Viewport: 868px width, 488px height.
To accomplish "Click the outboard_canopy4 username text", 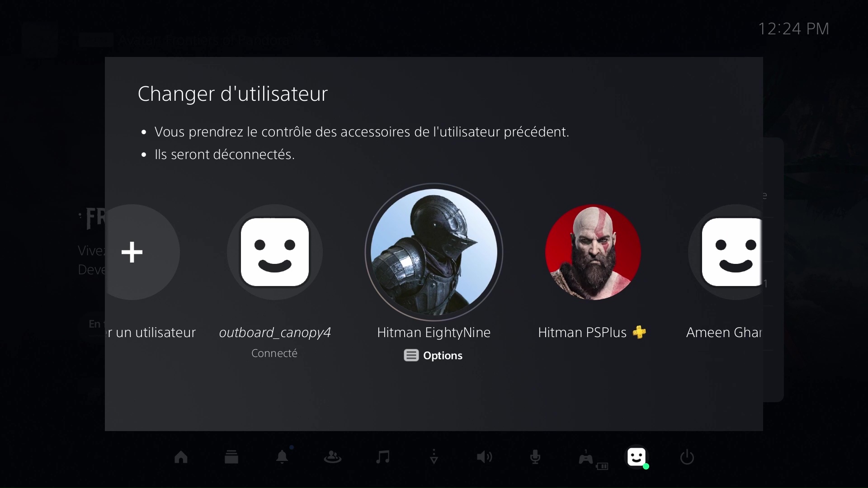I will pyautogui.click(x=275, y=333).
